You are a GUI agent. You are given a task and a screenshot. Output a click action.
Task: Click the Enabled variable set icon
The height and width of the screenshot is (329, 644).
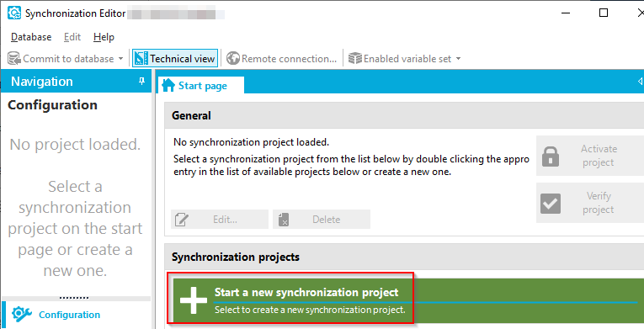355,59
